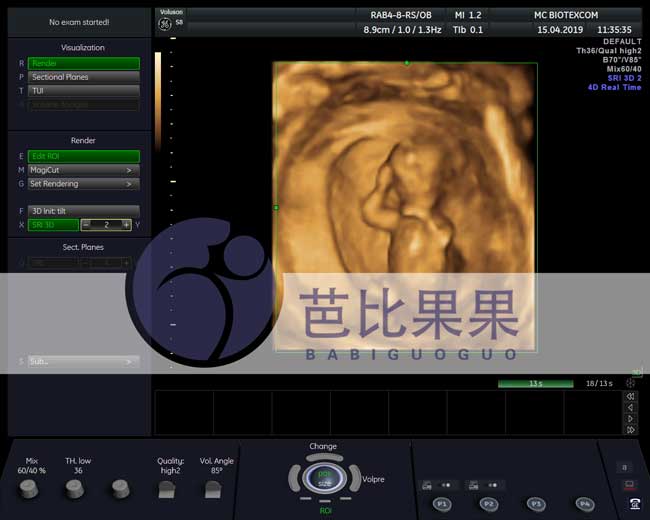Select the TUI visualization mode

click(x=84, y=91)
